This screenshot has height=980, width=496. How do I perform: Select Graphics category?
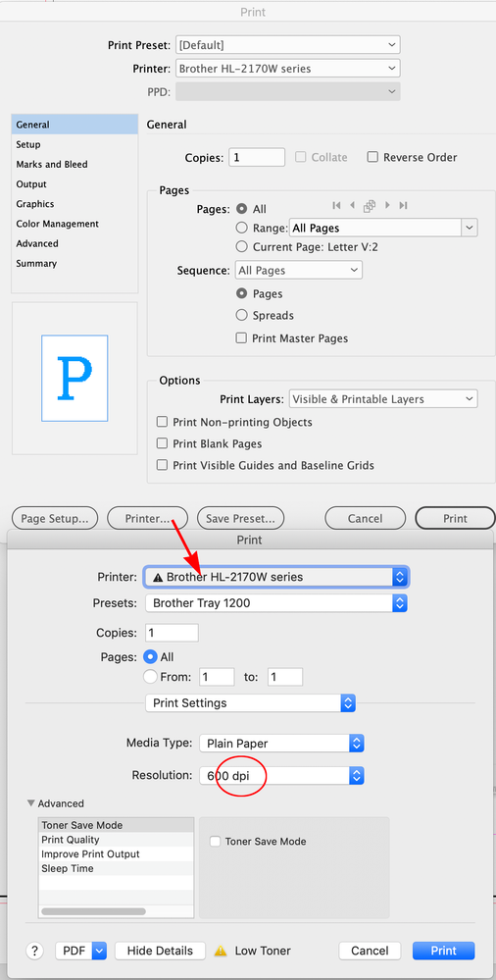point(74,204)
